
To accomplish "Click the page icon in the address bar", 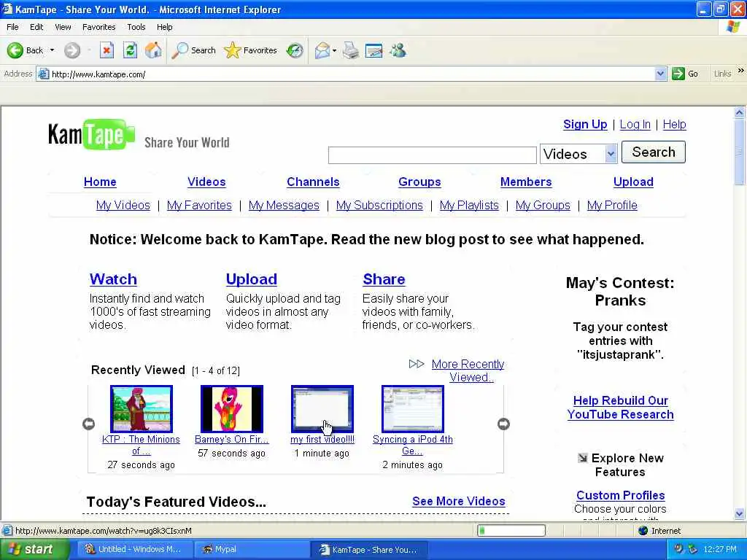I will click(44, 74).
